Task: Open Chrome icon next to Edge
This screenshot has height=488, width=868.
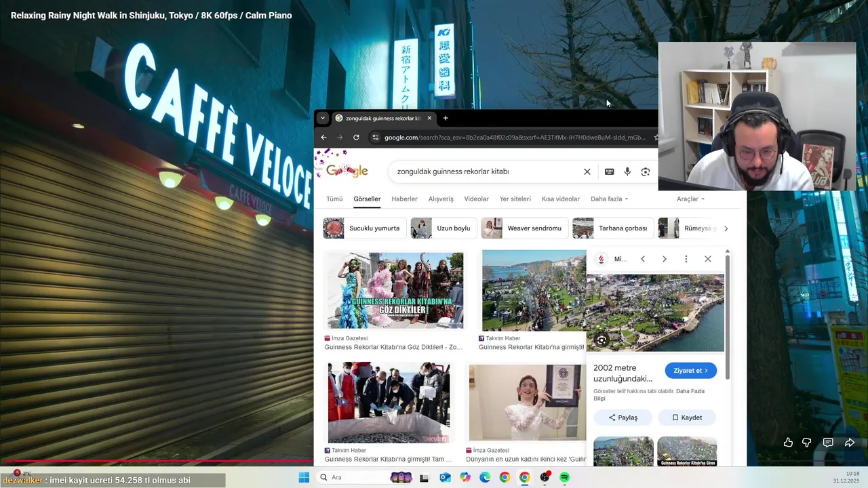Action: tap(505, 477)
